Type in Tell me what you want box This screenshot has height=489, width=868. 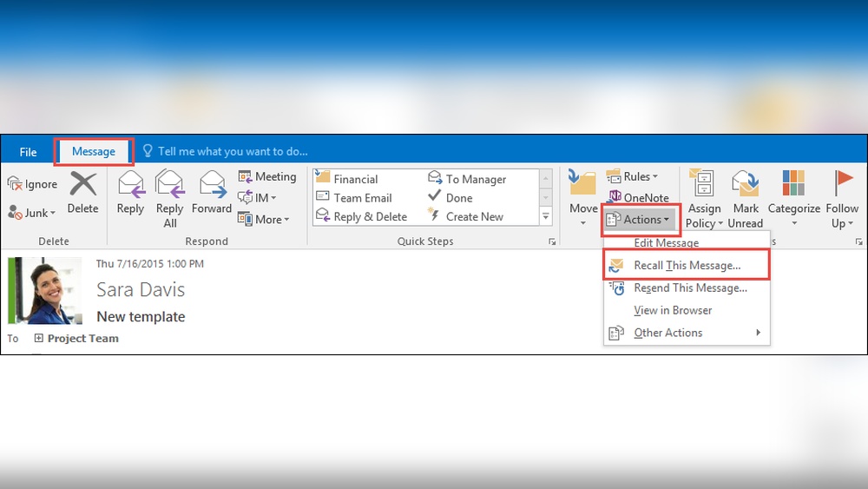coord(233,152)
